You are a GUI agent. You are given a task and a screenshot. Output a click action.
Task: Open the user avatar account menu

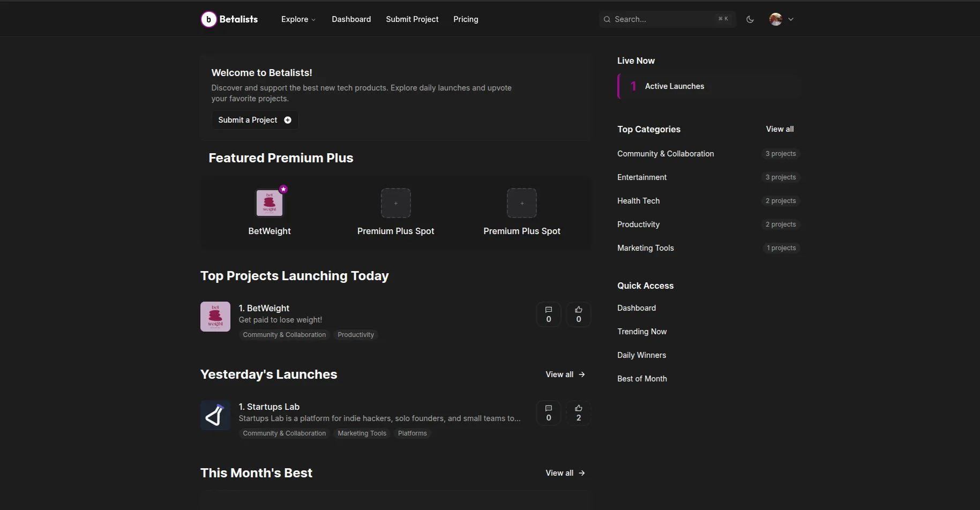781,19
